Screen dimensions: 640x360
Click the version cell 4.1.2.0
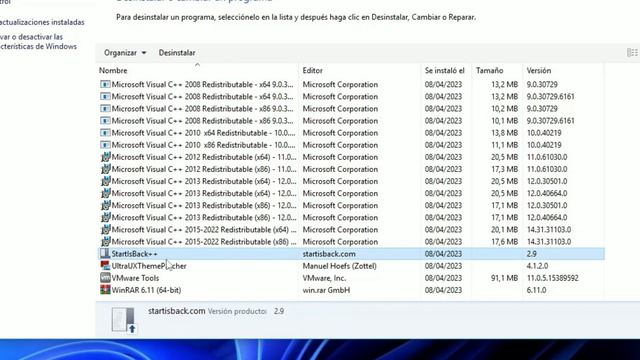click(537, 266)
